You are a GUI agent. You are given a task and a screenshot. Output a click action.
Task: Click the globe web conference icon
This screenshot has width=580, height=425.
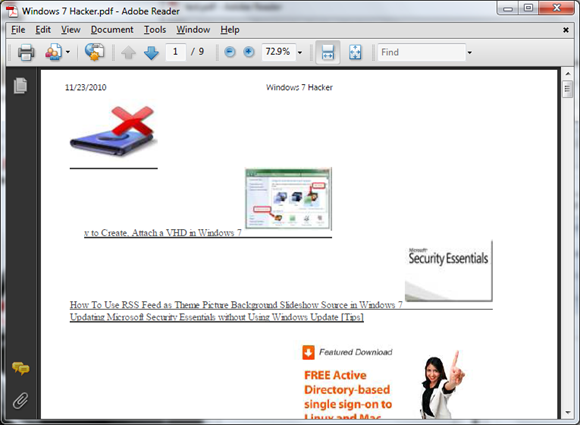pyautogui.click(x=94, y=52)
